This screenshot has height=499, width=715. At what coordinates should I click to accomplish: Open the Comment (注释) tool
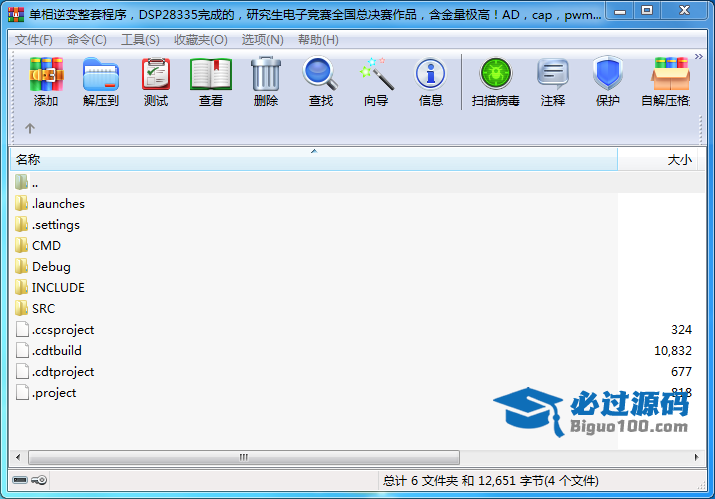(553, 82)
